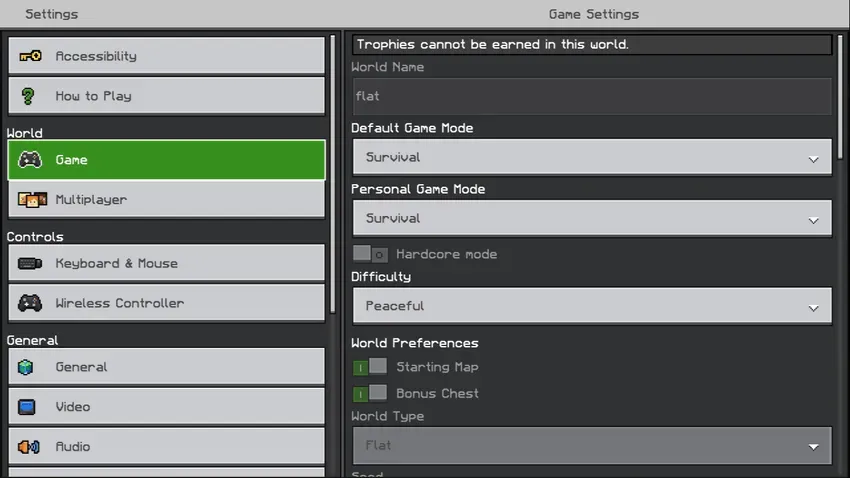The image size is (850, 478).
Task: Expand the Personal Game Mode dropdown
Action: [x=592, y=218]
